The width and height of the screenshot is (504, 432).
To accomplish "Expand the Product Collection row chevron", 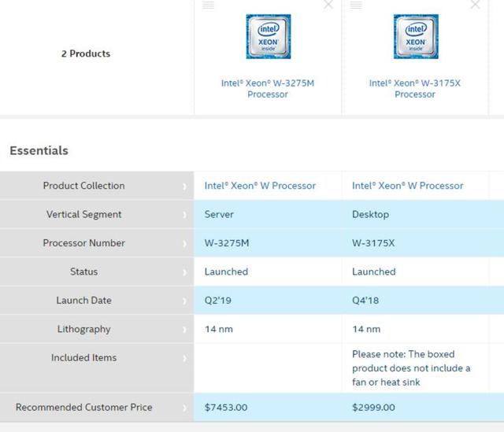I will coord(184,186).
